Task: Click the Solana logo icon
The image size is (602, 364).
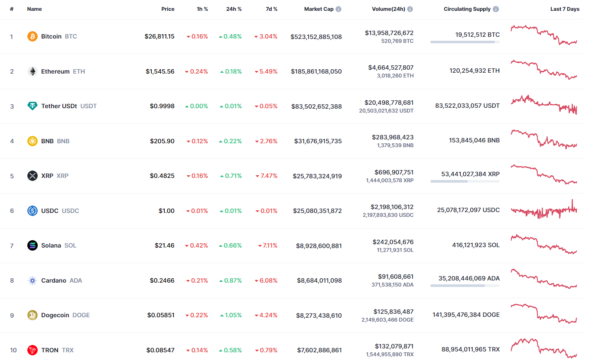Action: tap(33, 245)
